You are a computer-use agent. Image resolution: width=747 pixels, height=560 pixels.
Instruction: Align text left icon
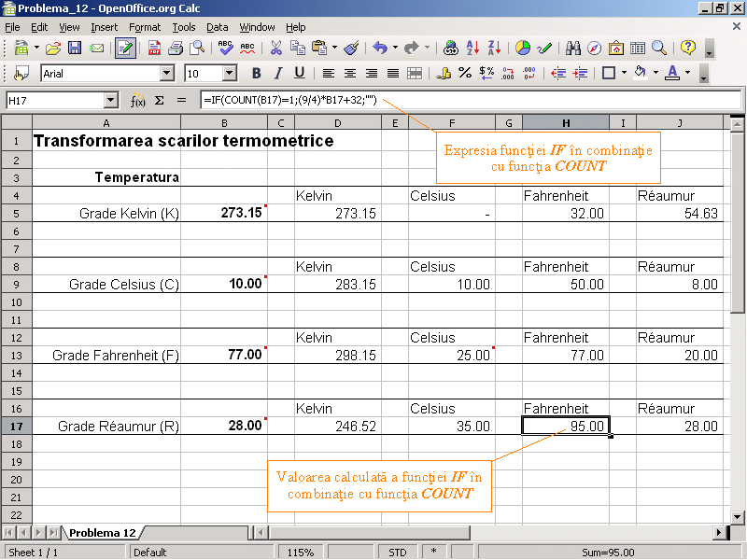[329, 74]
